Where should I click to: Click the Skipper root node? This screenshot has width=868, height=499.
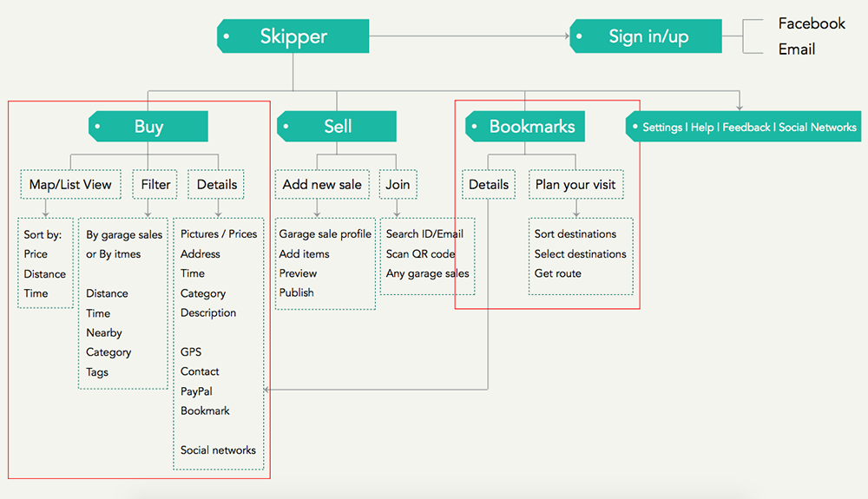pos(293,36)
